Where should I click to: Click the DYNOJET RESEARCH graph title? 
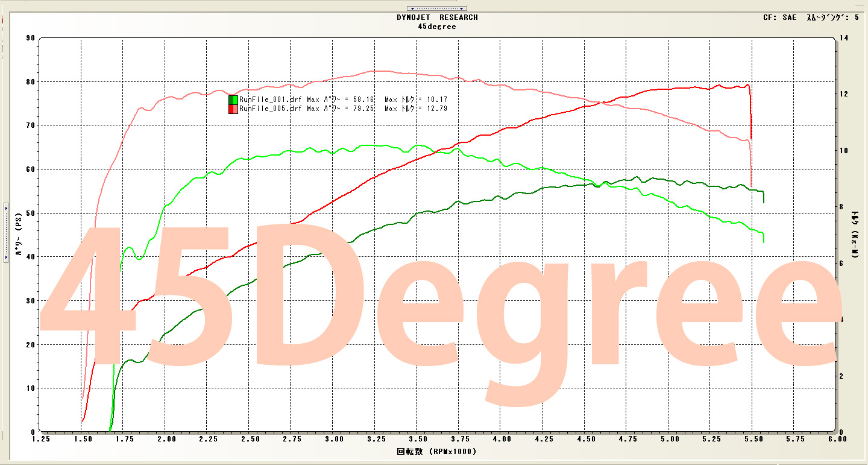(x=437, y=17)
